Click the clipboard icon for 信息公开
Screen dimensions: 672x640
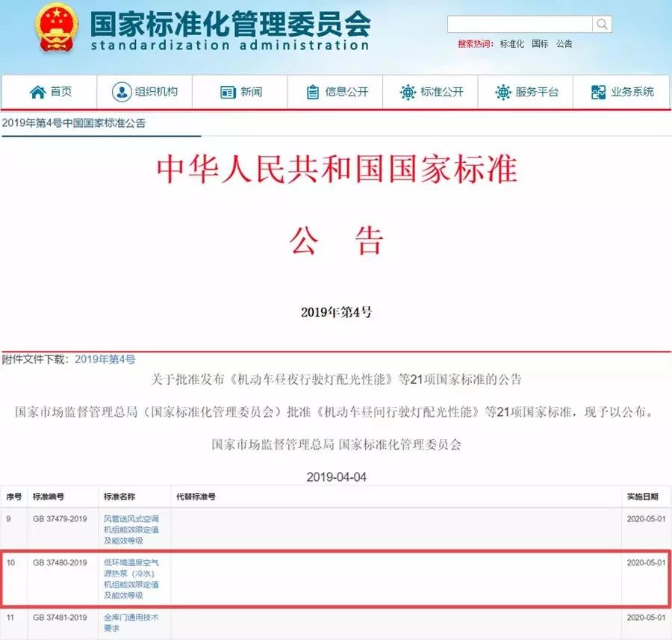click(313, 92)
